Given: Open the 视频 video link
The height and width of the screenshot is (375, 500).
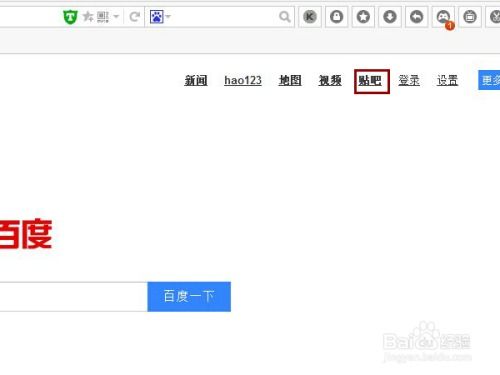Looking at the screenshot, I should coord(330,81).
